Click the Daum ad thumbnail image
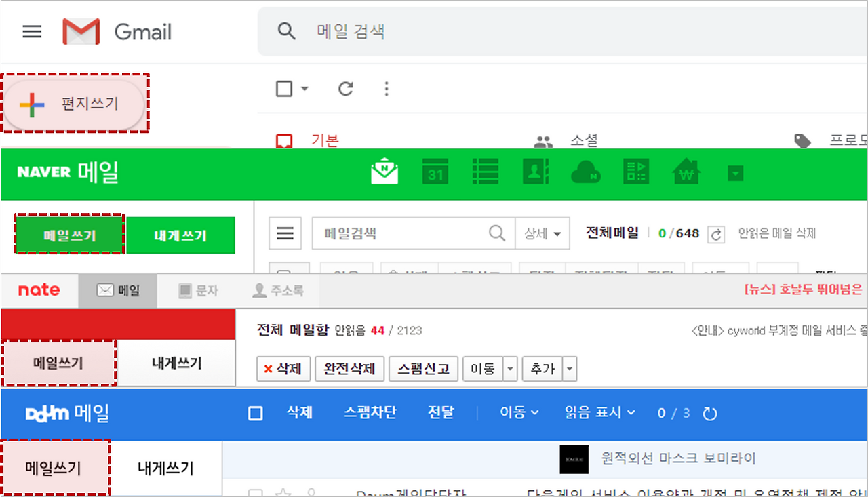Image resolution: width=868 pixels, height=497 pixels. tap(574, 459)
